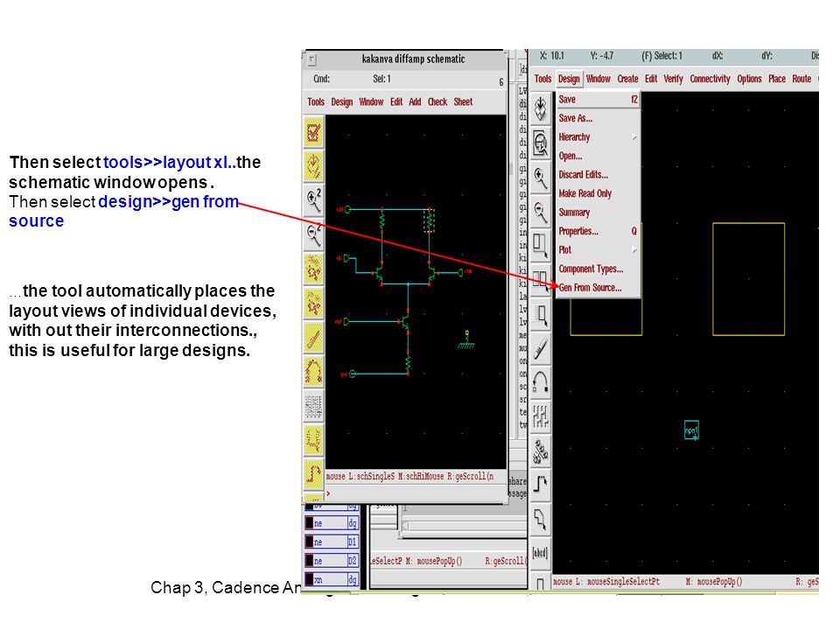The height and width of the screenshot is (630, 840).
Task: Select the Path tool in layout toolbar
Action: [541, 486]
